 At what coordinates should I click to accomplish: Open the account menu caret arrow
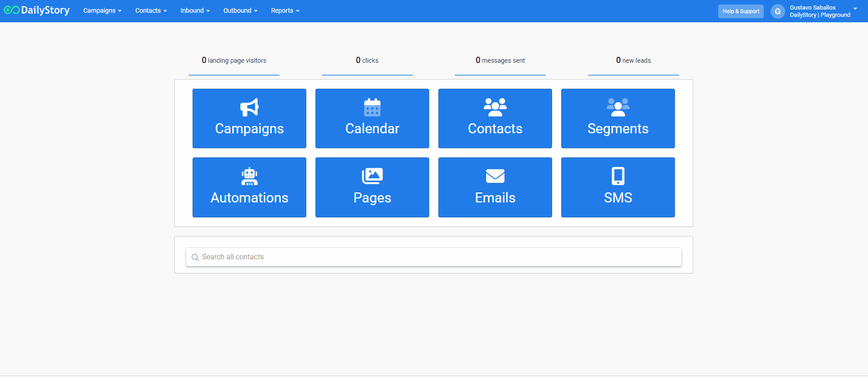point(855,9)
